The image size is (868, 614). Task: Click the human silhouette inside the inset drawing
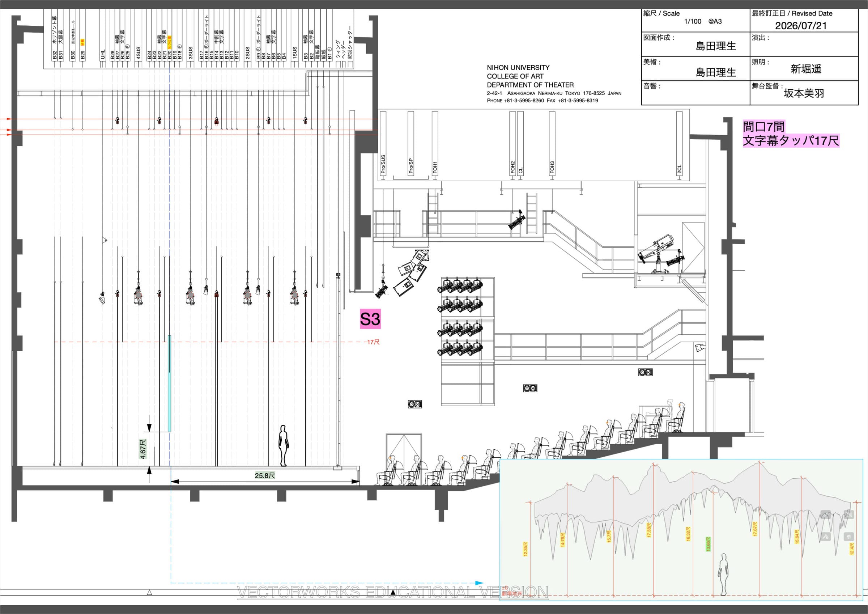(723, 574)
